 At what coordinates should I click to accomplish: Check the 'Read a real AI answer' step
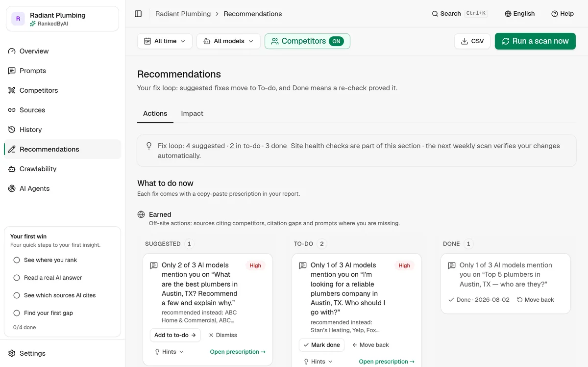click(17, 278)
